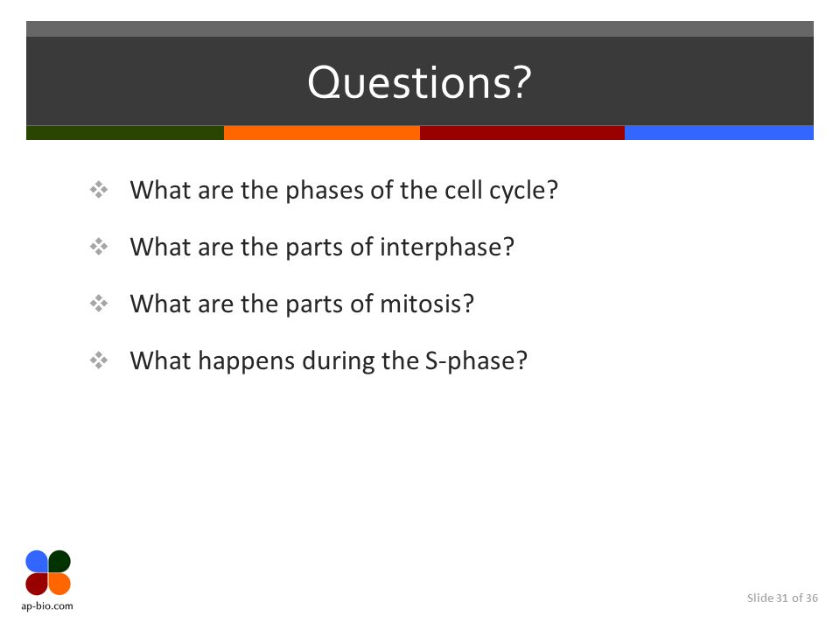Click the text "What are the parts of interphase?"
Viewport: 840px width, 630px height.
click(x=322, y=247)
